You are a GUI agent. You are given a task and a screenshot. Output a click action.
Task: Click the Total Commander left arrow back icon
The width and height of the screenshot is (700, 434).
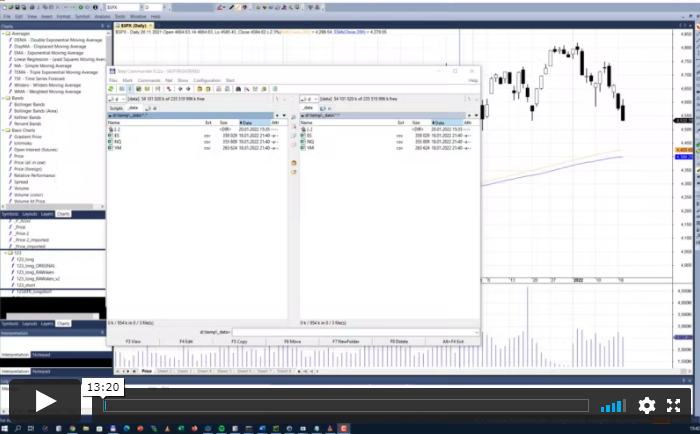tap(180, 89)
